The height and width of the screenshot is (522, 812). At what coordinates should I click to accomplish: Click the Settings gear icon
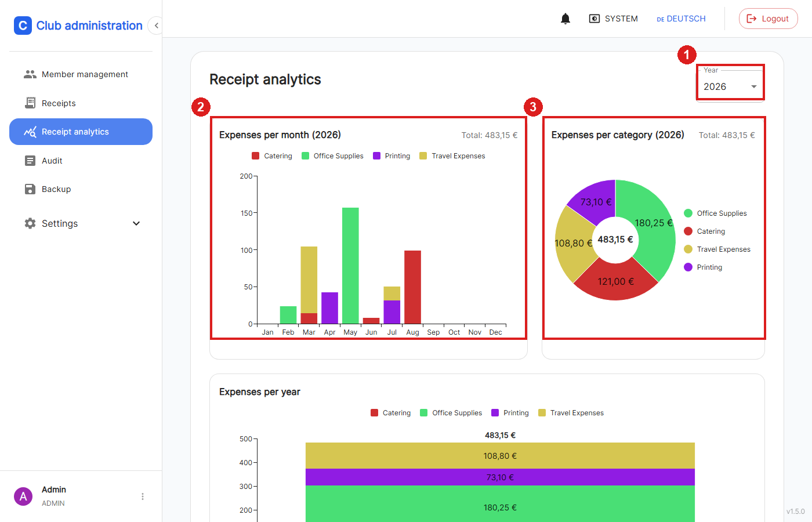coord(30,223)
